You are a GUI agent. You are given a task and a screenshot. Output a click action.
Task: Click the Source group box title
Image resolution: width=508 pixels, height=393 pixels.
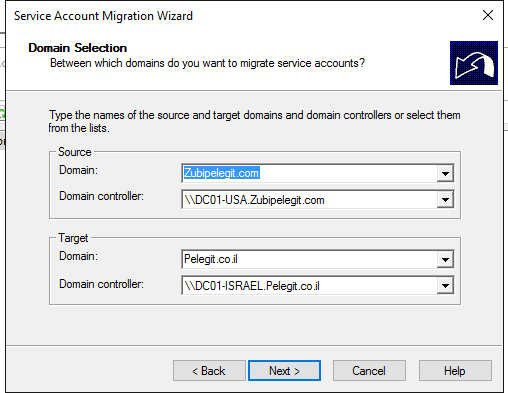point(74,152)
